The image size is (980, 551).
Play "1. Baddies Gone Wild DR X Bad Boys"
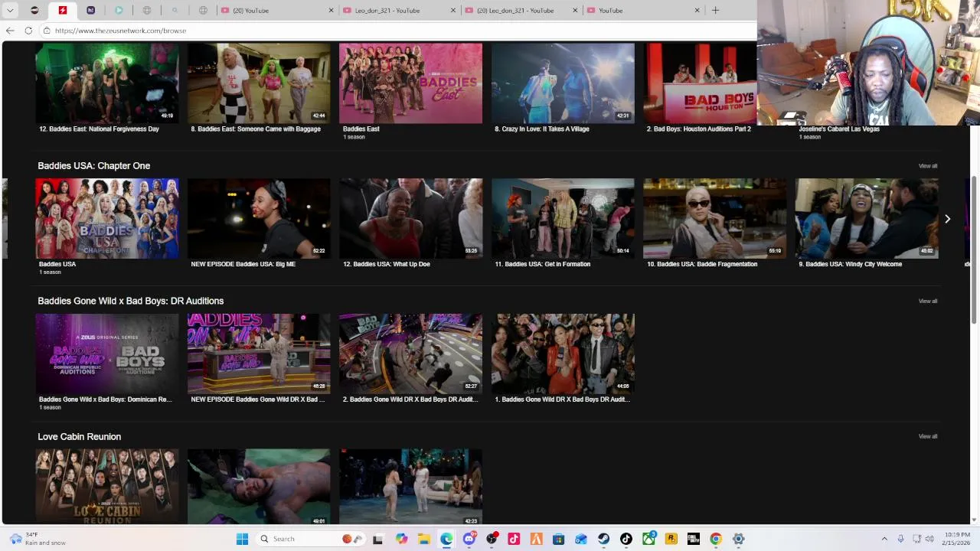[x=563, y=354]
